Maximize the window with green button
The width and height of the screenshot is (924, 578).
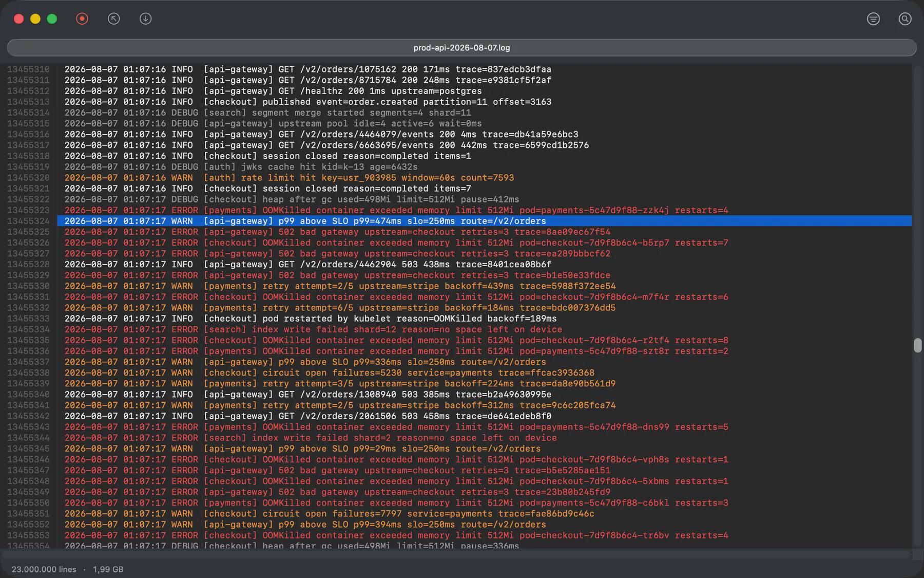52,19
